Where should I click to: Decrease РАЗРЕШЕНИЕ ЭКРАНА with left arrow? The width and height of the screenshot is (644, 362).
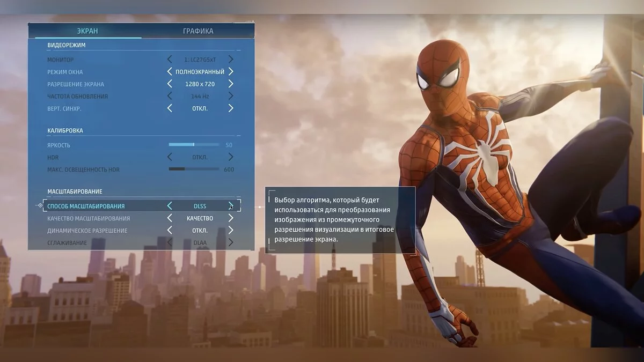(x=170, y=84)
